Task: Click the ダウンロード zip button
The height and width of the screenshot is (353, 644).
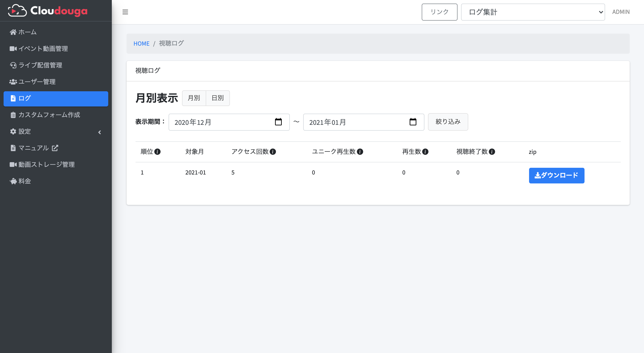Action: pyautogui.click(x=556, y=175)
